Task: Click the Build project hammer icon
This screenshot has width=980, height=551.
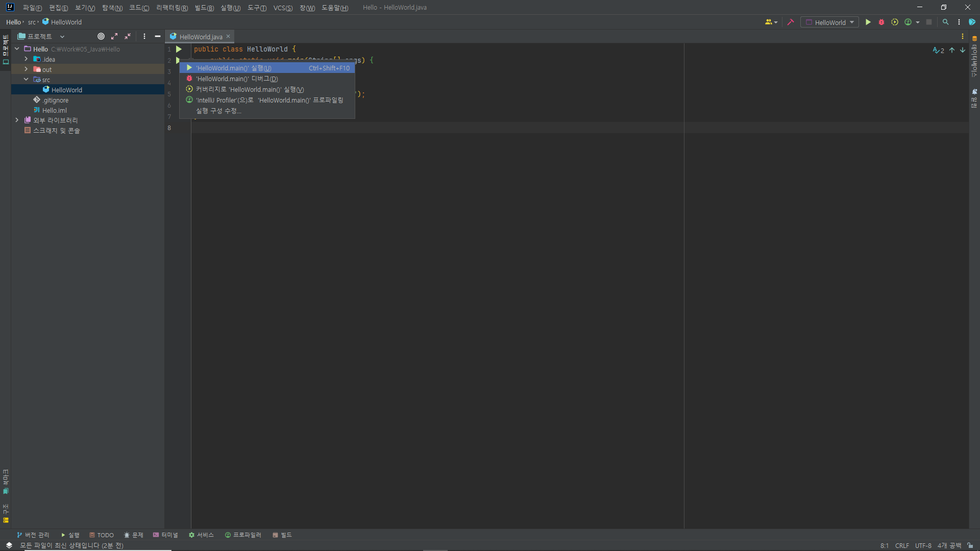Action: pyautogui.click(x=791, y=22)
